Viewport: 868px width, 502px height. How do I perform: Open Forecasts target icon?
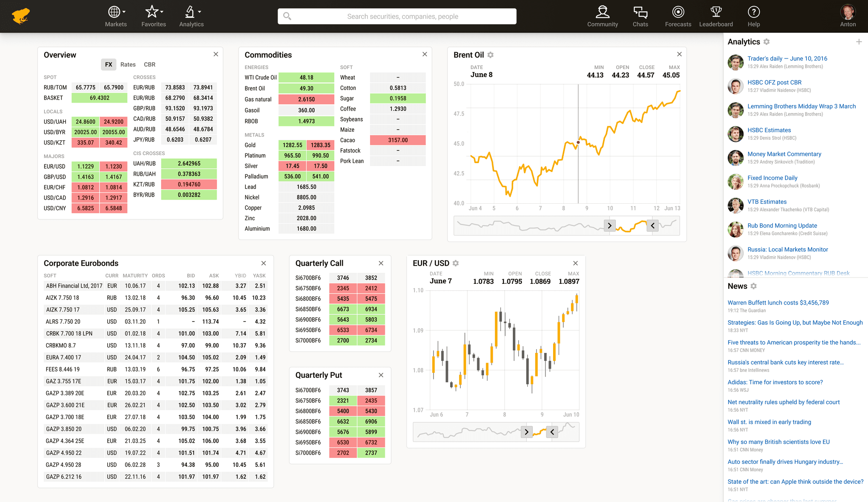678,12
